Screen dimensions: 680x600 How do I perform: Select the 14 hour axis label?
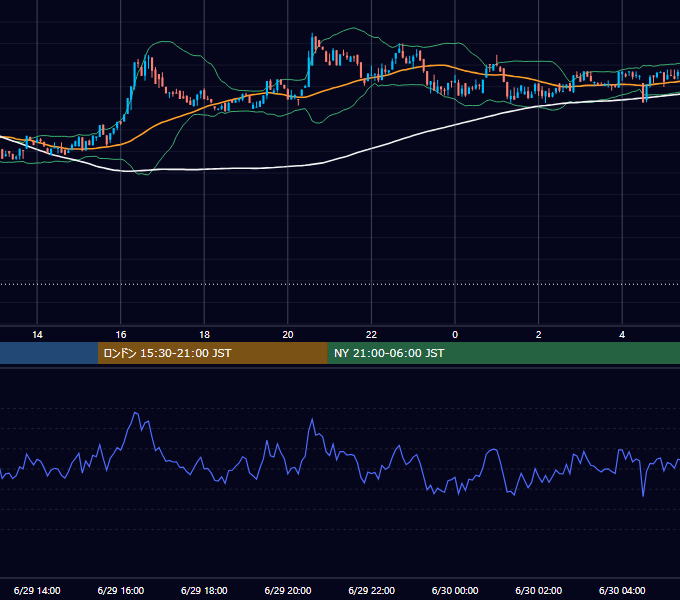pyautogui.click(x=37, y=335)
